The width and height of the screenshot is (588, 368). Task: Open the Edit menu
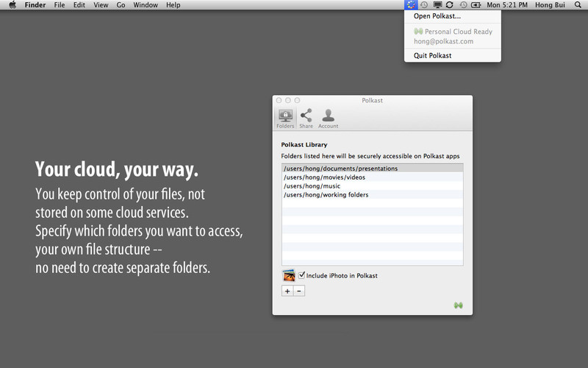pos(79,5)
